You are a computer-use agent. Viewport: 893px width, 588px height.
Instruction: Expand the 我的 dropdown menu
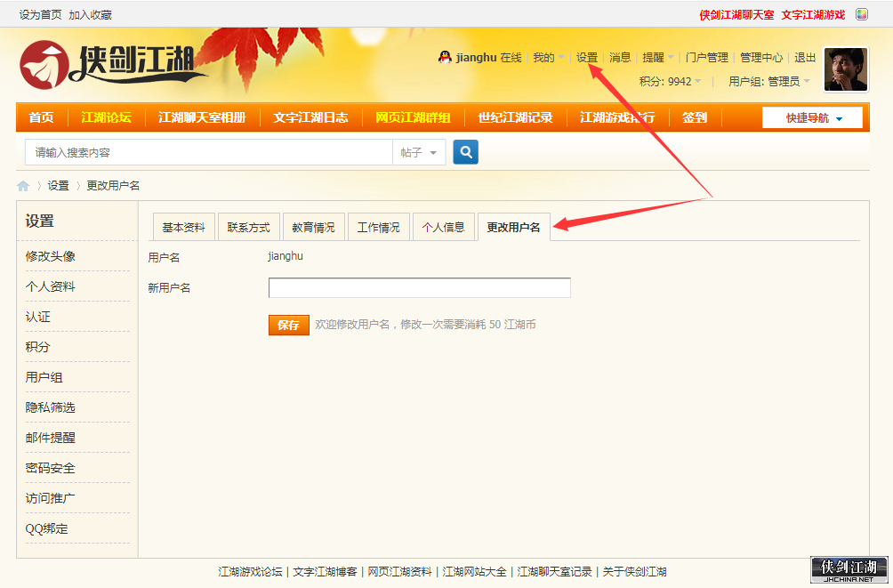pos(549,58)
